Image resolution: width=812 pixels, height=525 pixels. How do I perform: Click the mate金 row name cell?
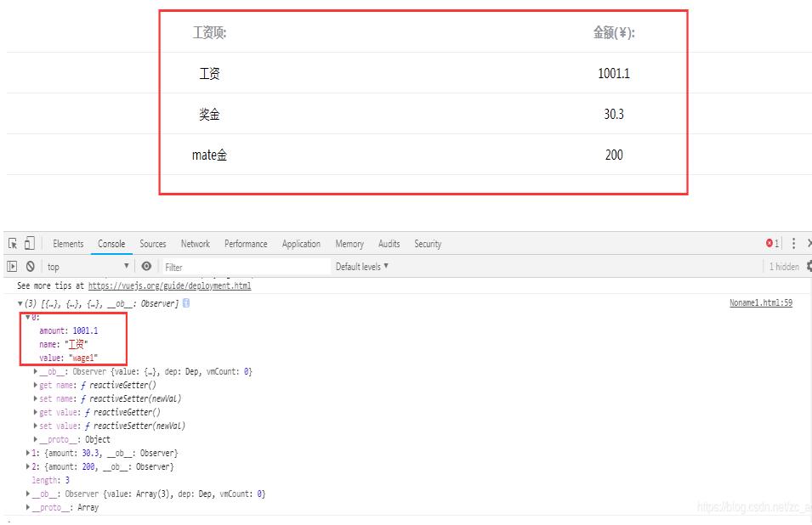[x=210, y=155]
